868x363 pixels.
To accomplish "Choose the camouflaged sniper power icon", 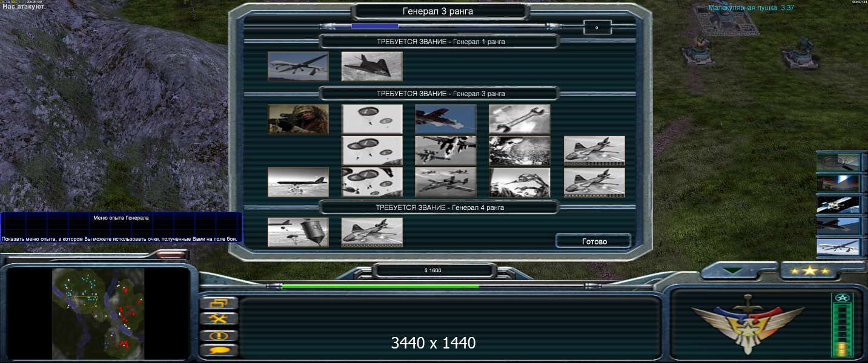I will 298,119.
